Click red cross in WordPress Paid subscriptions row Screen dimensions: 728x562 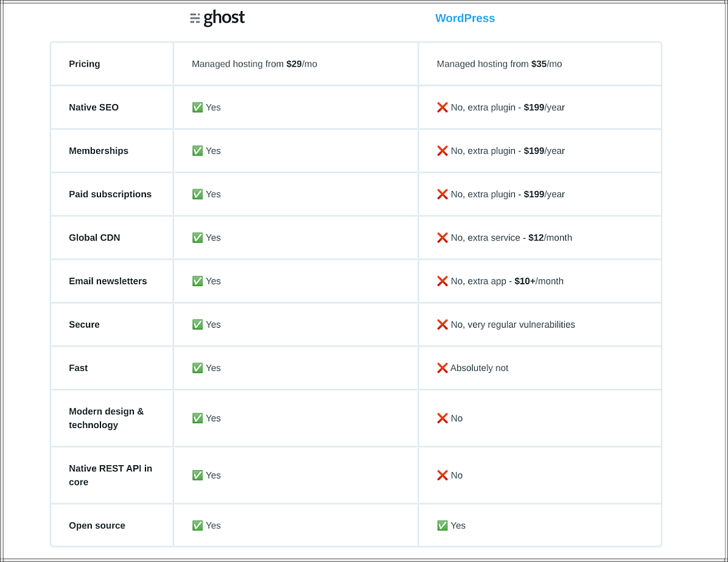pyautogui.click(x=443, y=194)
